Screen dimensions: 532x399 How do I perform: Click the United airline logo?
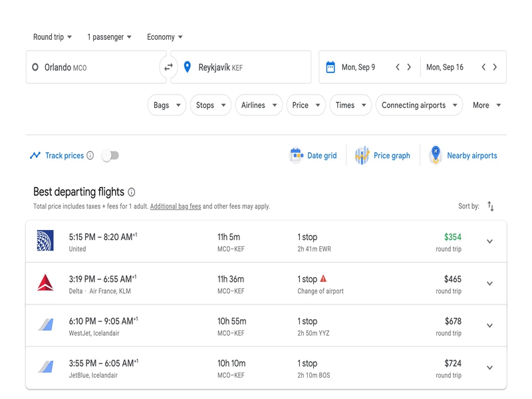pyautogui.click(x=45, y=241)
